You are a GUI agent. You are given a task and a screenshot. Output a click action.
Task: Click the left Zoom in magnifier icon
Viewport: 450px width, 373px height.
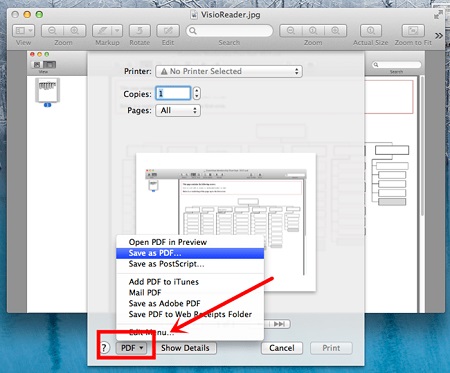click(75, 31)
